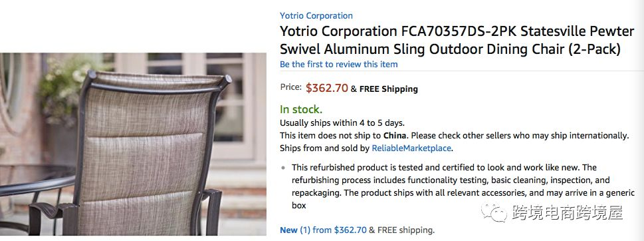Click "& FREE shipping." beside the New offers link
The width and height of the screenshot is (644, 241).
(401, 230)
